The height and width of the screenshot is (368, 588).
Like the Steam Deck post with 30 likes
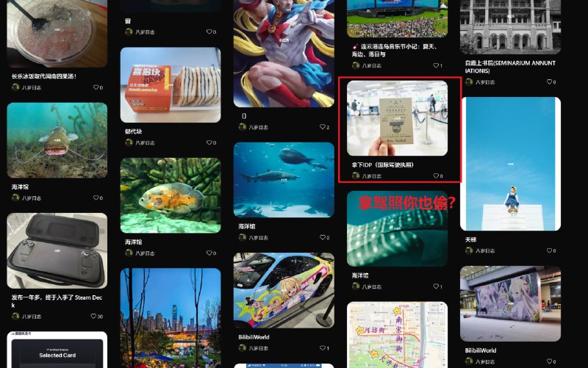point(93,317)
